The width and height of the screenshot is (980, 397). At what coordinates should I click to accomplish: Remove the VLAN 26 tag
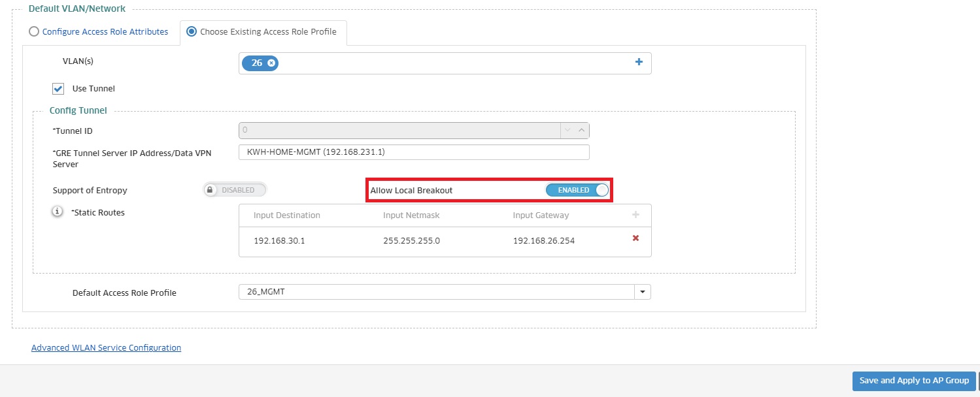271,63
